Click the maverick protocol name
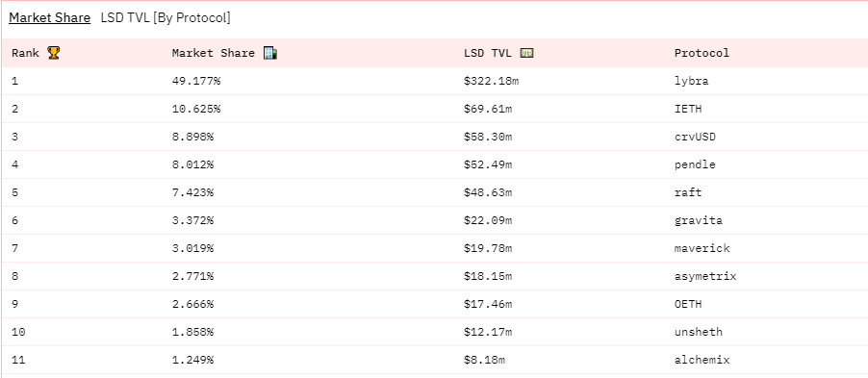Viewport: 868px width, 378px height. pos(702,248)
